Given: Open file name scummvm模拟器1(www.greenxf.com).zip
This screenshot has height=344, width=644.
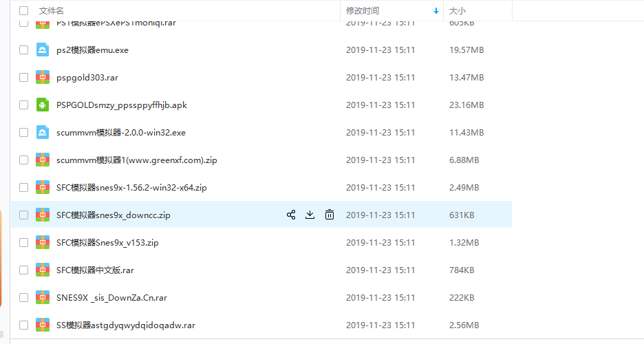Looking at the screenshot, I should [x=137, y=160].
